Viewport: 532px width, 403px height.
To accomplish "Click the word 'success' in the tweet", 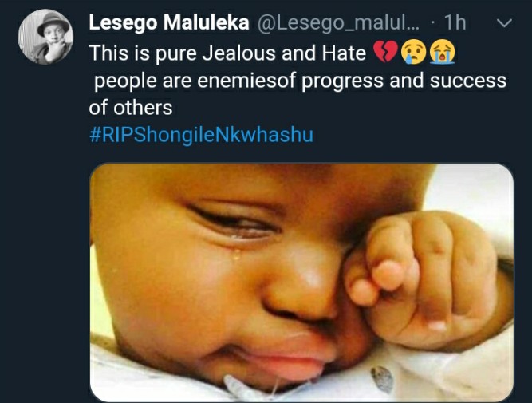I will click(468, 81).
